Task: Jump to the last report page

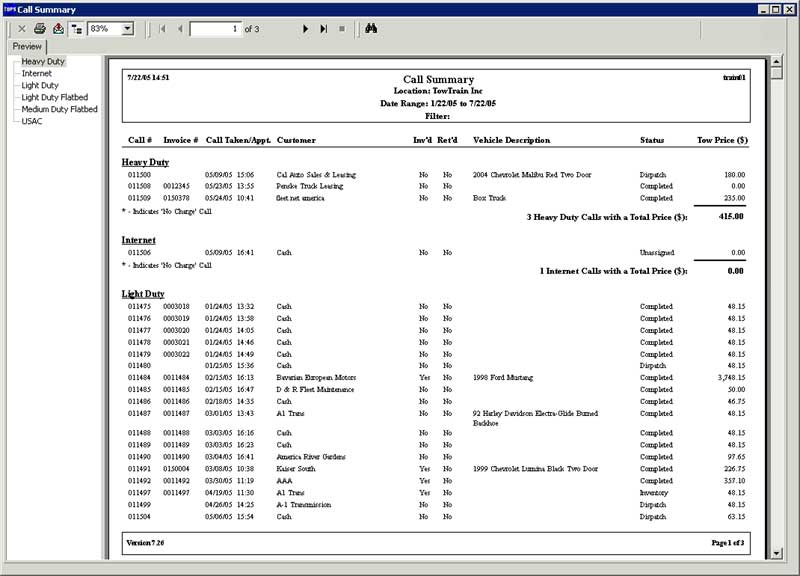Action: pos(323,29)
